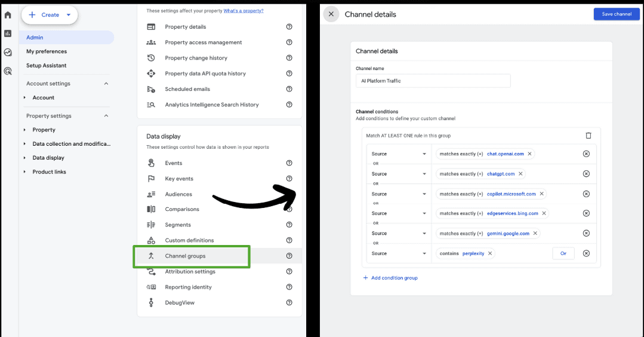
Task: Open the Explore icon in left rail
Action: click(8, 52)
